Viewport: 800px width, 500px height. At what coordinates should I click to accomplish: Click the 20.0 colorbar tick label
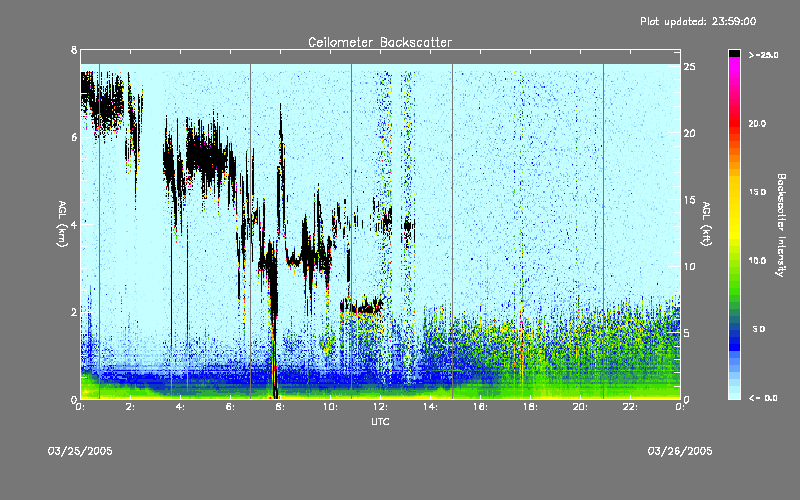point(757,123)
